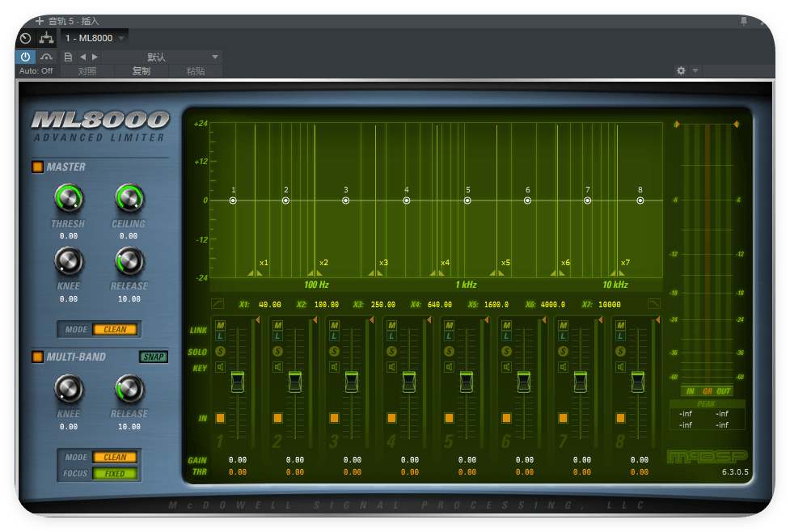790x532 pixels.
Task: Toggle band 2 IN orange button
Action: [x=277, y=418]
